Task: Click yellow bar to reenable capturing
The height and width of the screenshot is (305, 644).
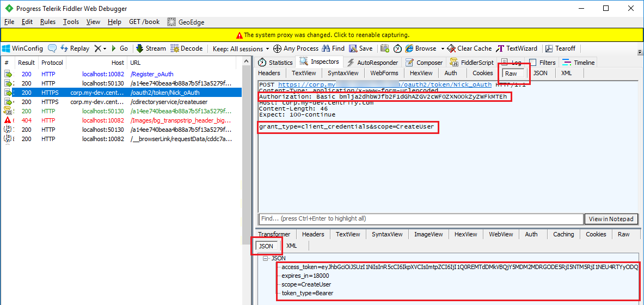Action: pos(322,35)
